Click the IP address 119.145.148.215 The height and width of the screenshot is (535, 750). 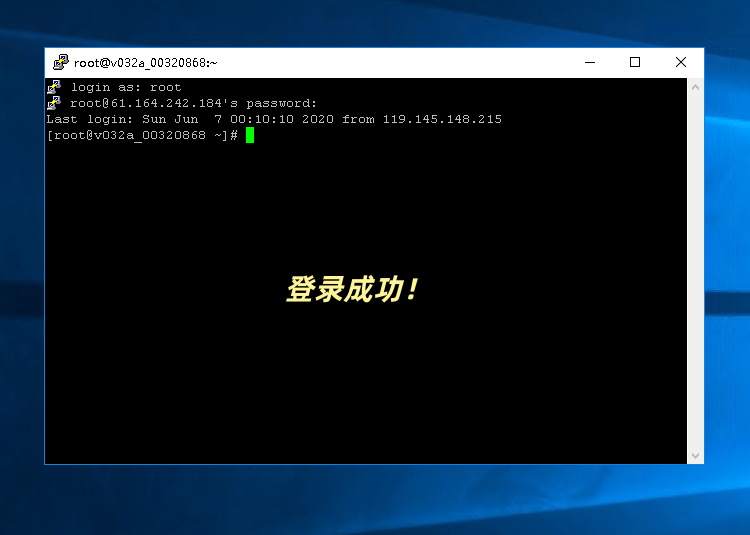442,119
